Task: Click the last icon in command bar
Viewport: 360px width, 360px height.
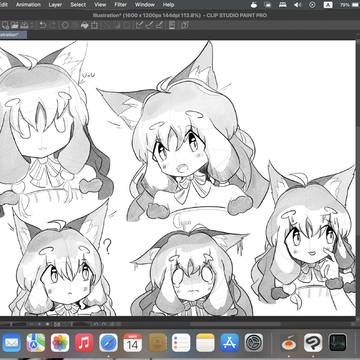Action: point(185,25)
